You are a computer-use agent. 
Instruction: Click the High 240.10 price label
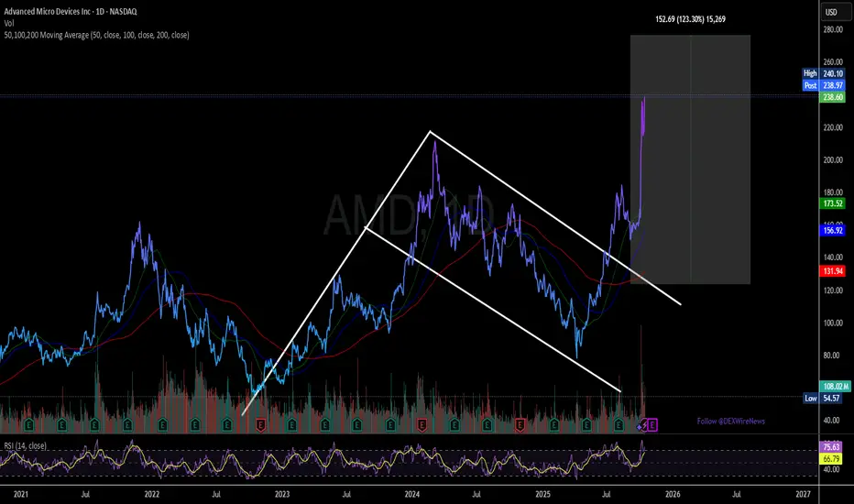pos(824,73)
